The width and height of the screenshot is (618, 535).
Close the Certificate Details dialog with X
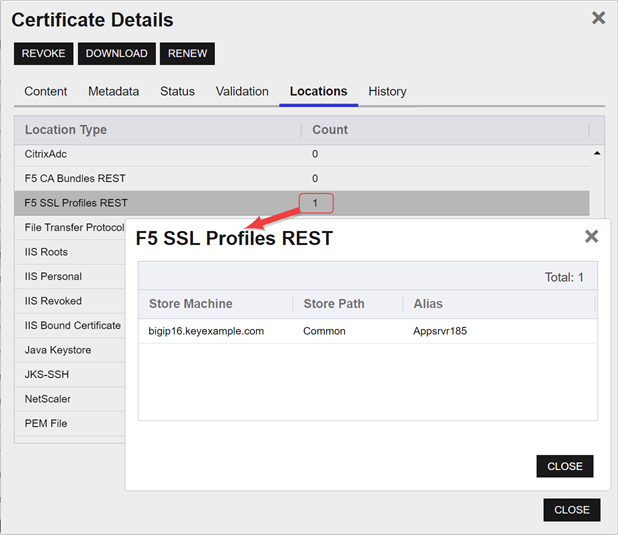598,18
